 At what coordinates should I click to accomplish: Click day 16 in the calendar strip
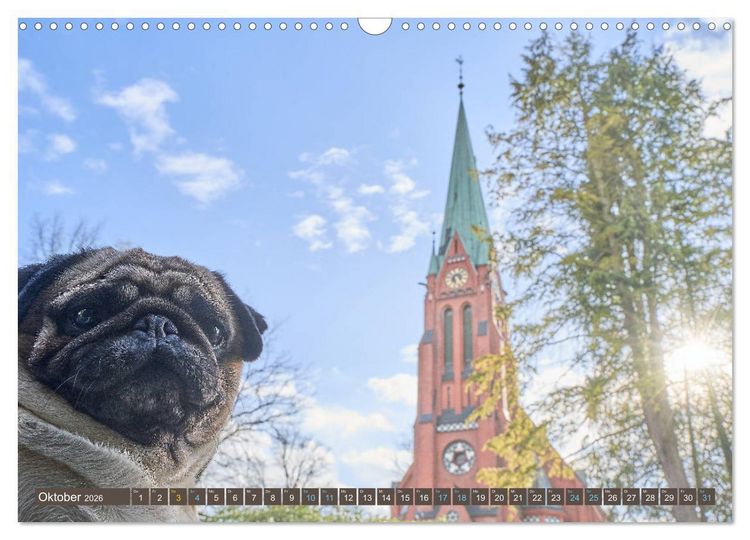[424, 497]
